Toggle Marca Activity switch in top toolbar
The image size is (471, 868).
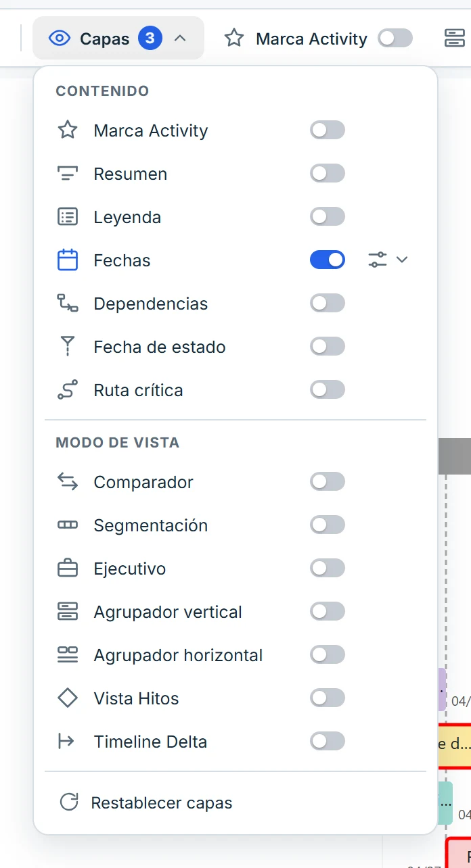tap(395, 38)
